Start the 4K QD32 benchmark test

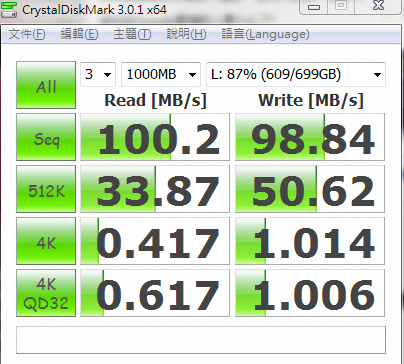click(46, 293)
